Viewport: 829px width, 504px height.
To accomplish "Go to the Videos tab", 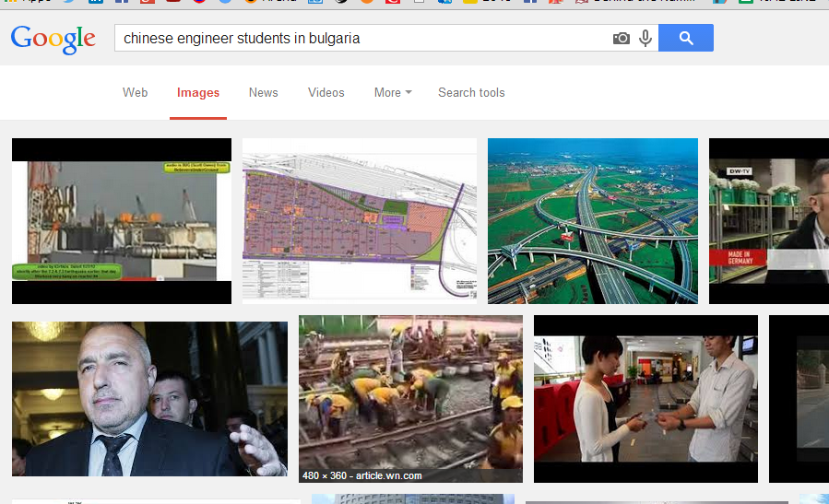I will (x=326, y=92).
